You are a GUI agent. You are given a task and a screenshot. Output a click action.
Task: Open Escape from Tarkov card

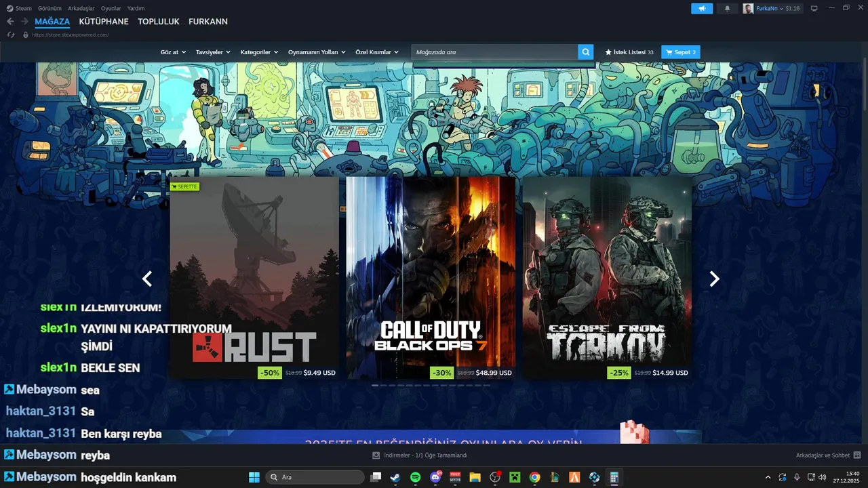tap(607, 278)
